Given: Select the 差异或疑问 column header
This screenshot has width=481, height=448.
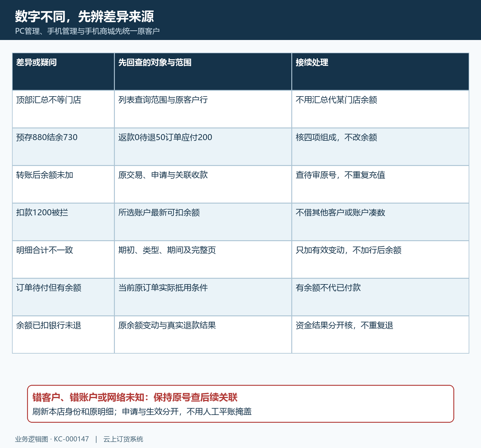Looking at the screenshot, I should pyautogui.click(x=63, y=72).
